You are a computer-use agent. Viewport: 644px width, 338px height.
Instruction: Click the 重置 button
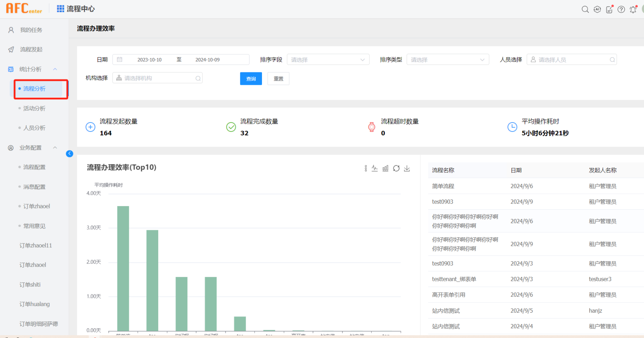click(x=278, y=79)
